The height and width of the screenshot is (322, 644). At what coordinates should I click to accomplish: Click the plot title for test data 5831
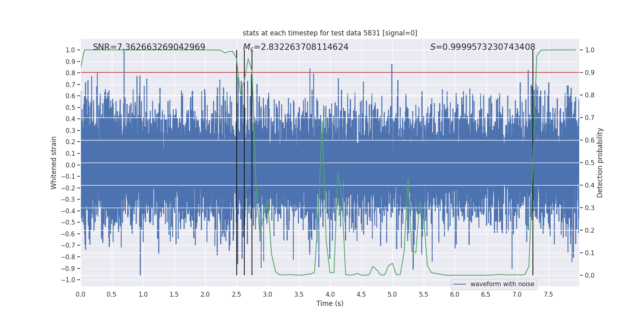[x=330, y=33]
